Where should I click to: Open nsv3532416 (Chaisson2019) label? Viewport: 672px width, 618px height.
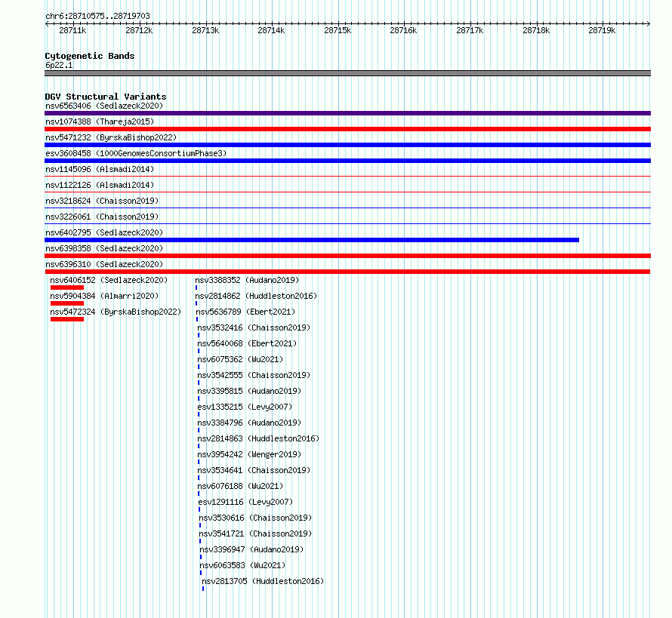coord(254,327)
